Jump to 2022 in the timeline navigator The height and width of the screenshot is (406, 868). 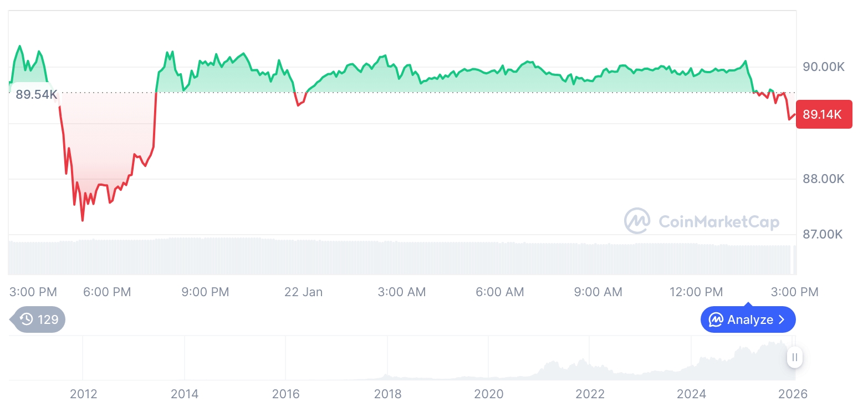[590, 394]
